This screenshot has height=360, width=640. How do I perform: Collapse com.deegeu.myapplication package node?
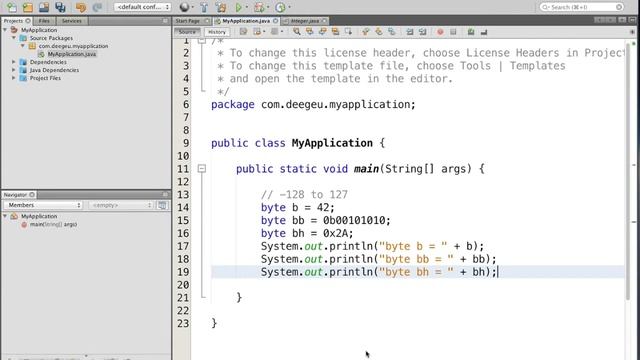coord(23,46)
